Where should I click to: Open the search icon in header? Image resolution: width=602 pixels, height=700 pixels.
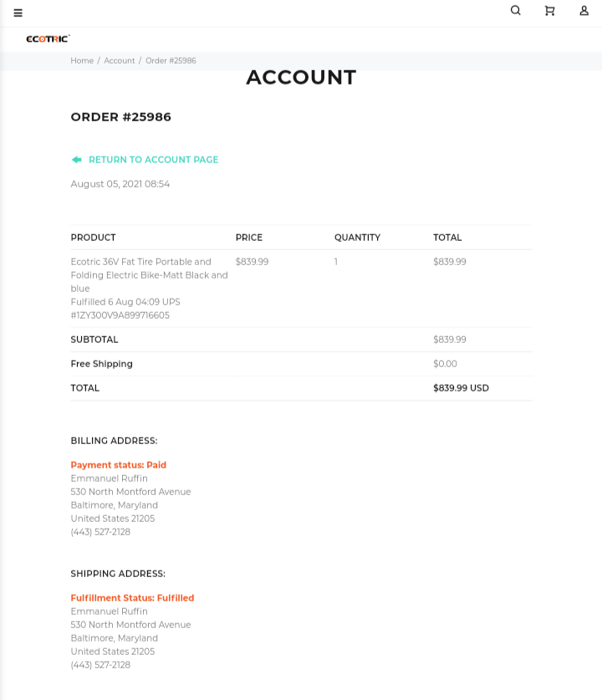[x=515, y=11]
